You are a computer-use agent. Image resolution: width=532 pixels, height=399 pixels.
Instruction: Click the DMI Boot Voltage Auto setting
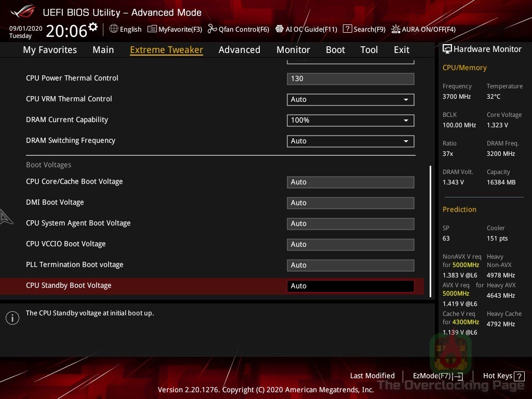pyautogui.click(x=350, y=203)
